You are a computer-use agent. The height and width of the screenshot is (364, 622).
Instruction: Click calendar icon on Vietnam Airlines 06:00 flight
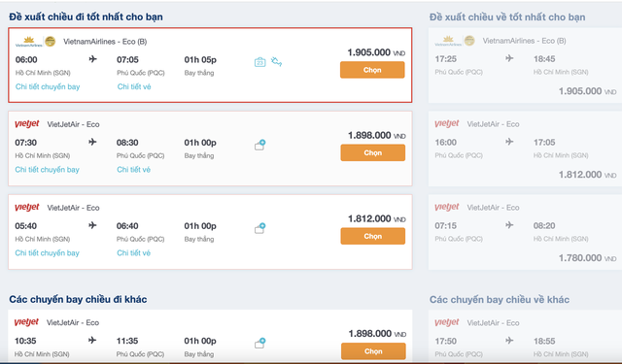(259, 62)
